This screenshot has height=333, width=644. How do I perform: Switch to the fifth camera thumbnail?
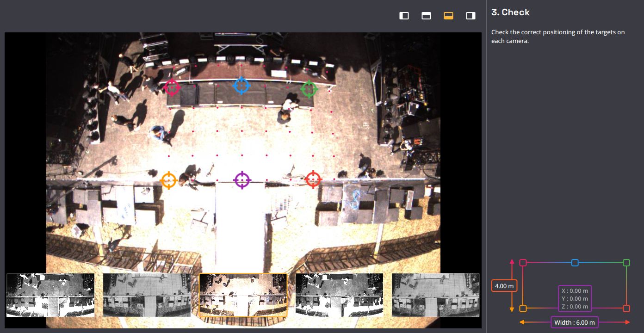435,295
